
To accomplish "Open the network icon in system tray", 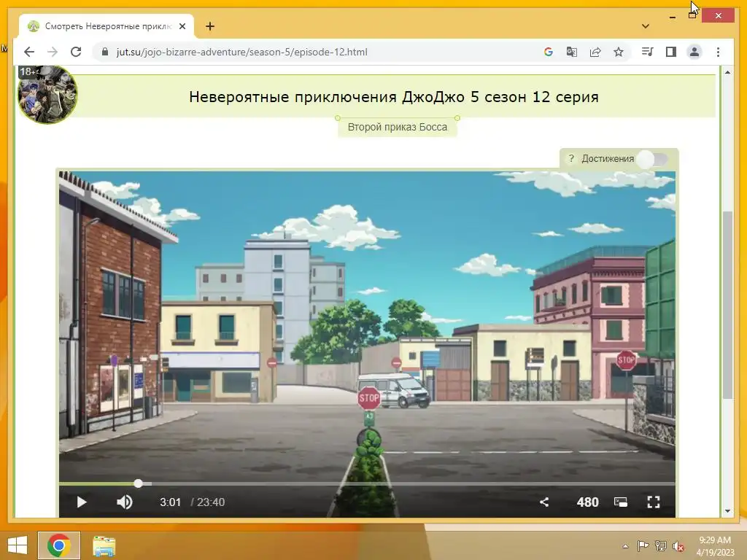I will 661,545.
